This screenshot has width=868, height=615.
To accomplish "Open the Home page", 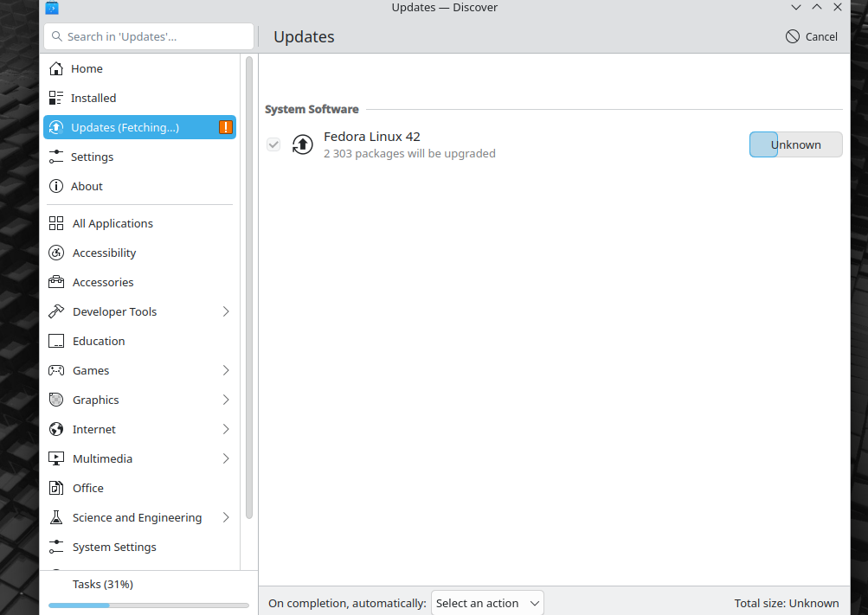I will coord(139,68).
